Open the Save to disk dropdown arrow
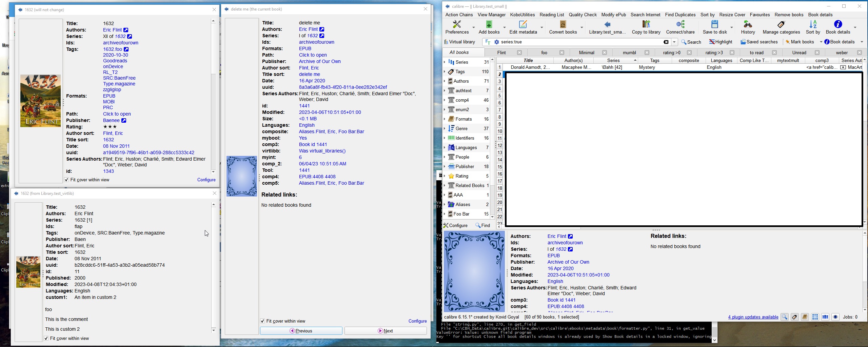868x347 pixels. coord(731,27)
